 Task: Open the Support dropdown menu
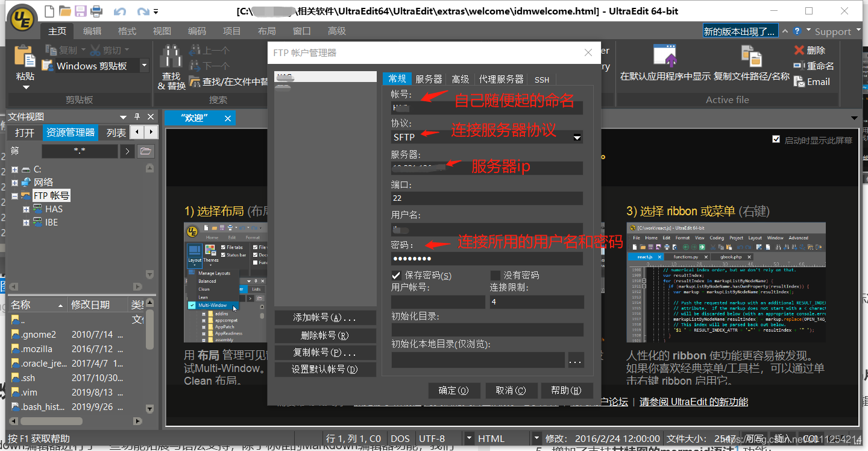click(x=837, y=31)
